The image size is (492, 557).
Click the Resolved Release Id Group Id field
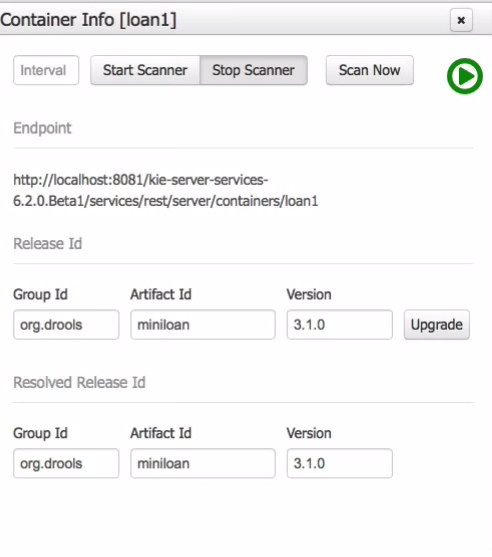tap(66, 463)
